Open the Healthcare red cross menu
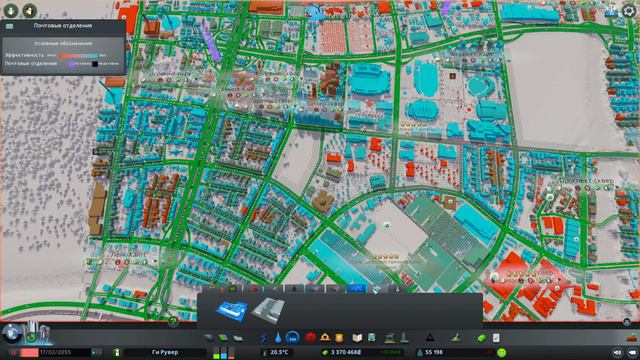 [310, 338]
